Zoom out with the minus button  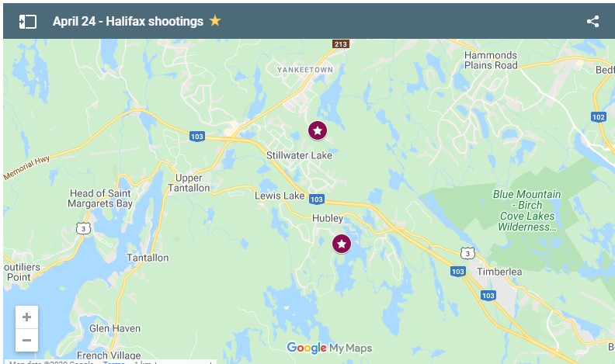coord(26,340)
